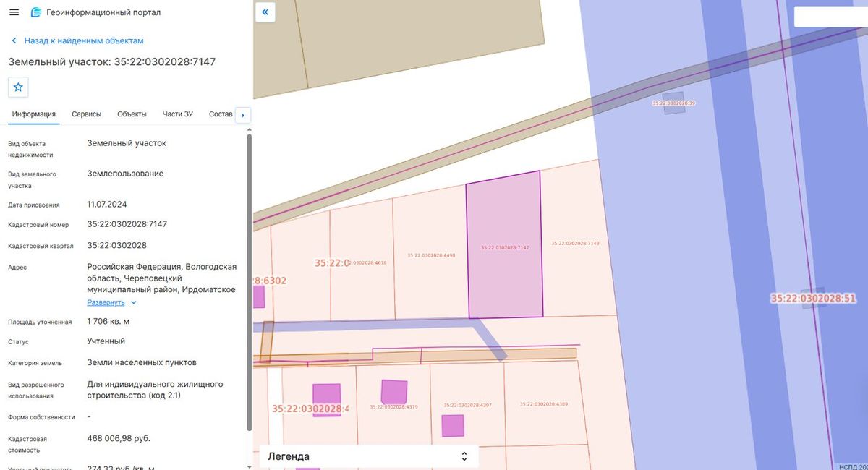Choose map parcel labeled 35:22:0302028:4678

368,263
